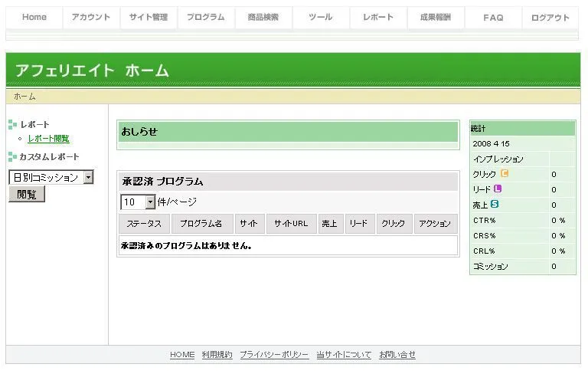Click the ログアウト menu item
The width and height of the screenshot is (588, 374).
tap(550, 18)
